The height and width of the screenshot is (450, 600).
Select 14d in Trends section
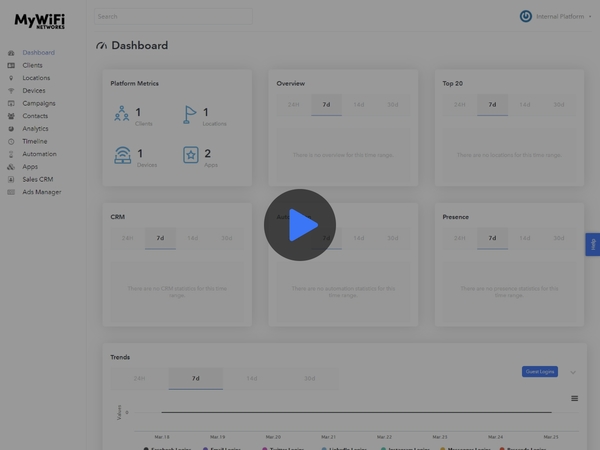251,378
